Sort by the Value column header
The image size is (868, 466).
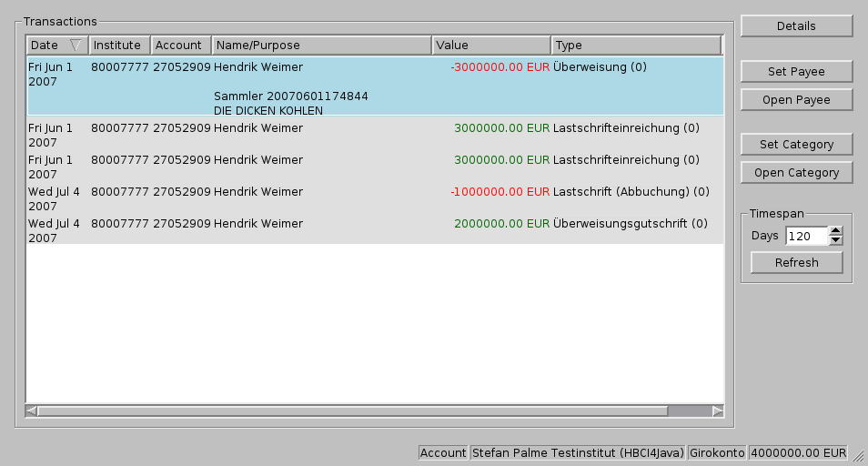(491, 45)
